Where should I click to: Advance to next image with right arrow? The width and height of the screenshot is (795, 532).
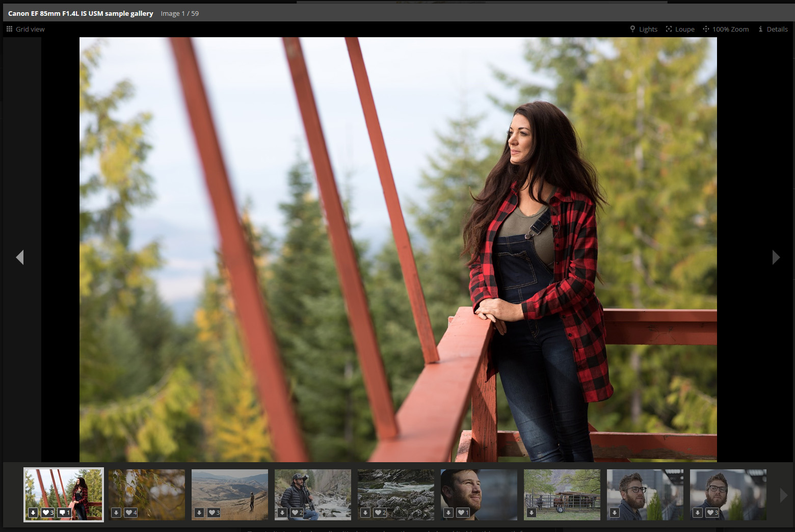776,257
